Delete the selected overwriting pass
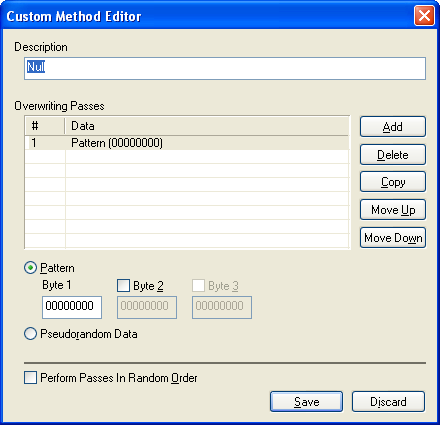The width and height of the screenshot is (440, 425). (393, 155)
